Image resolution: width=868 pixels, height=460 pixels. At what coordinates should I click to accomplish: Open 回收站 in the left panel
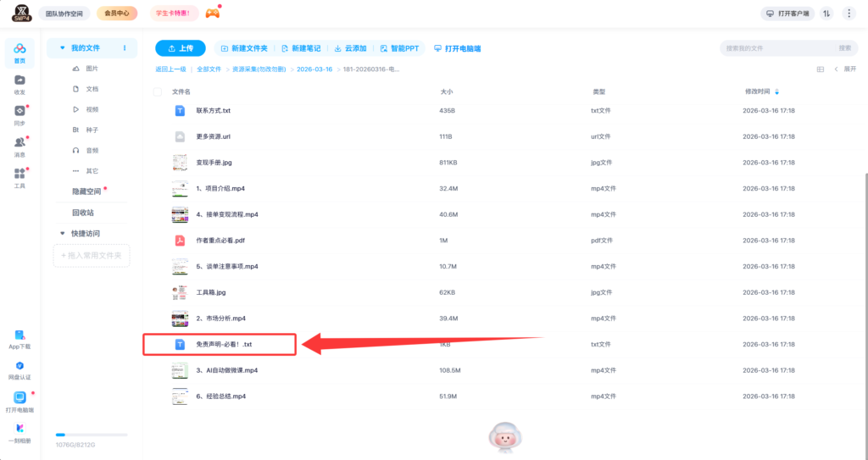[x=83, y=213]
